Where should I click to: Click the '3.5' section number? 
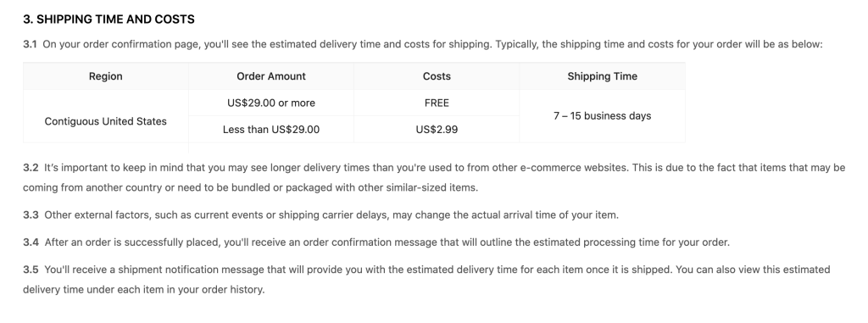[x=31, y=270]
